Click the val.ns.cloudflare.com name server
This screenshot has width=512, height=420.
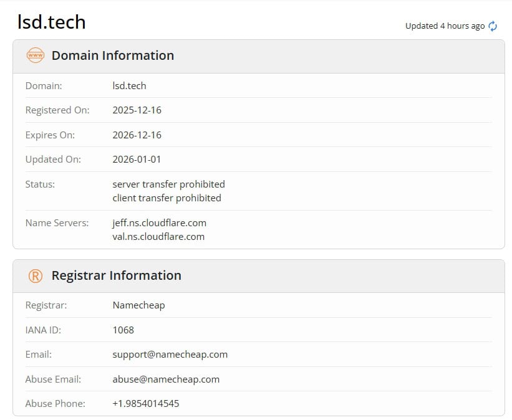[158, 237]
